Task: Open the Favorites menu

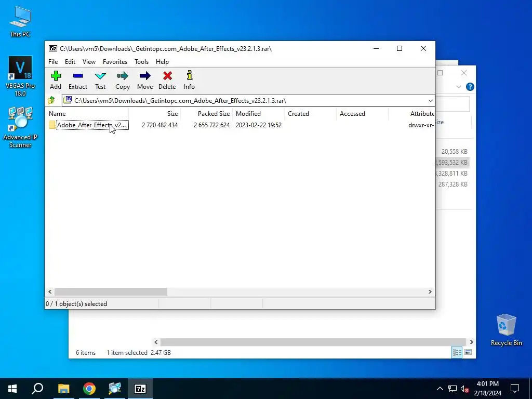Action: [115, 62]
